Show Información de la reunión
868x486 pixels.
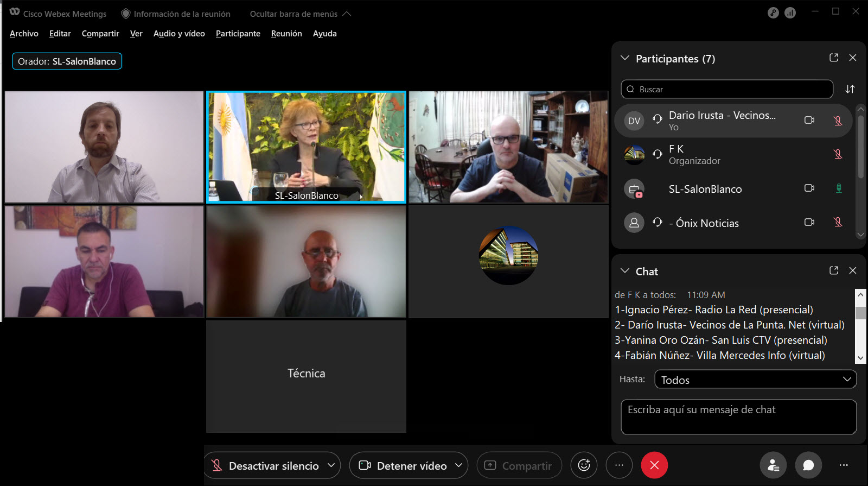click(176, 14)
